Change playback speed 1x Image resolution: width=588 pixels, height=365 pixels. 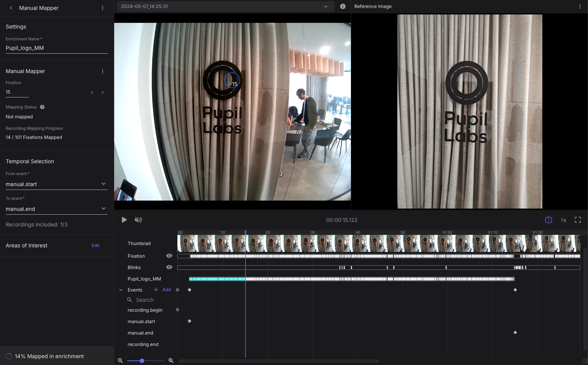point(563,220)
